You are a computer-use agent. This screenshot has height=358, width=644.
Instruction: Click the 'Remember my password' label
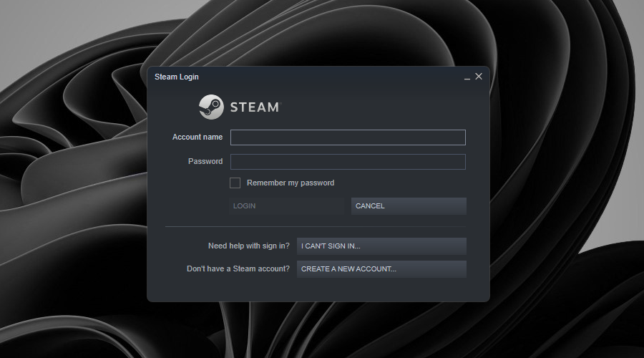click(x=291, y=183)
